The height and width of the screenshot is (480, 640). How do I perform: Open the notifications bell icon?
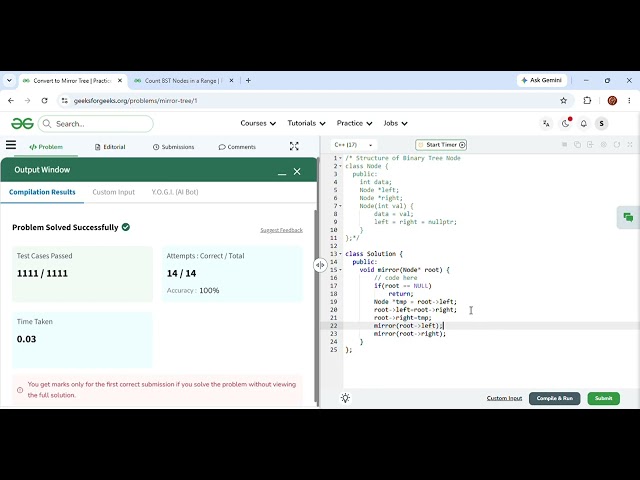click(584, 123)
